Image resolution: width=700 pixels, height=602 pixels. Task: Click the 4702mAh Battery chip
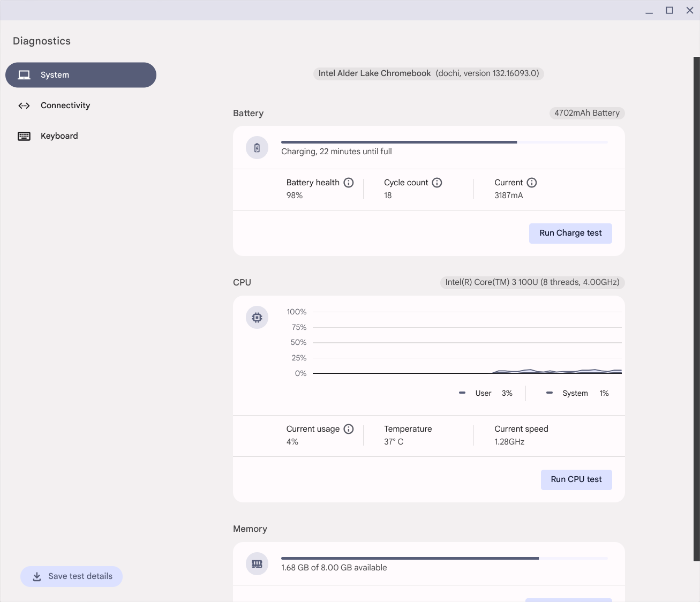[587, 113]
